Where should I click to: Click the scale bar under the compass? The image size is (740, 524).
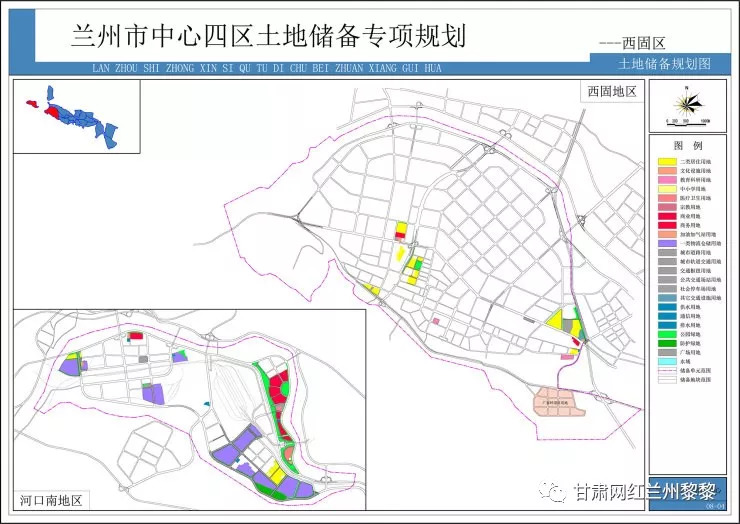(x=688, y=122)
